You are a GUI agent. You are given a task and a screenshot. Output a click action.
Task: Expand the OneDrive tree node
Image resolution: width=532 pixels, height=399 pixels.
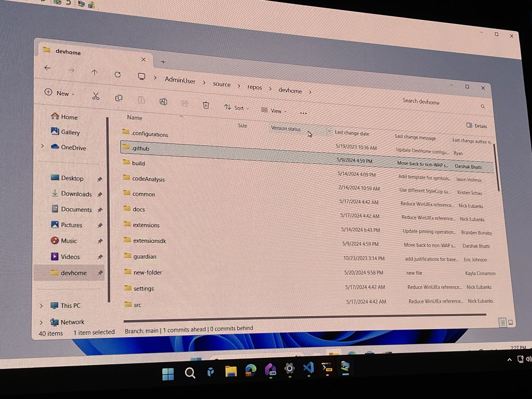(x=43, y=146)
